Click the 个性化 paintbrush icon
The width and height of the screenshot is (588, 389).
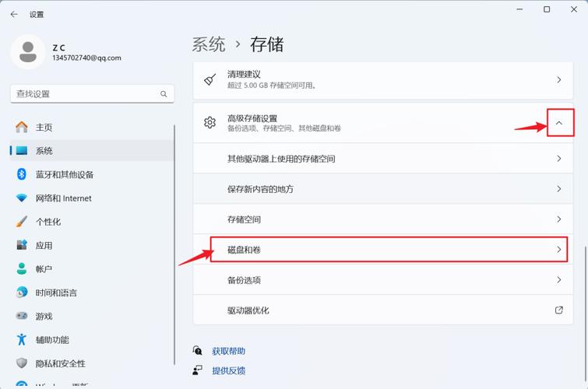click(22, 222)
